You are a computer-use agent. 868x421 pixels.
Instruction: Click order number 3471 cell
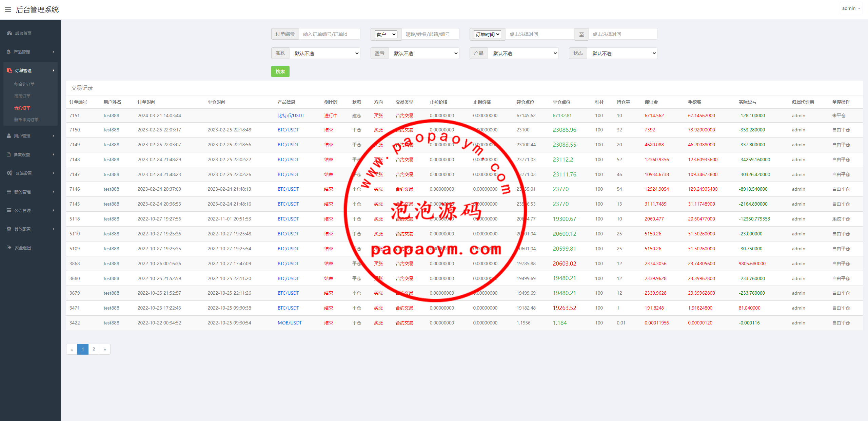(x=75, y=308)
